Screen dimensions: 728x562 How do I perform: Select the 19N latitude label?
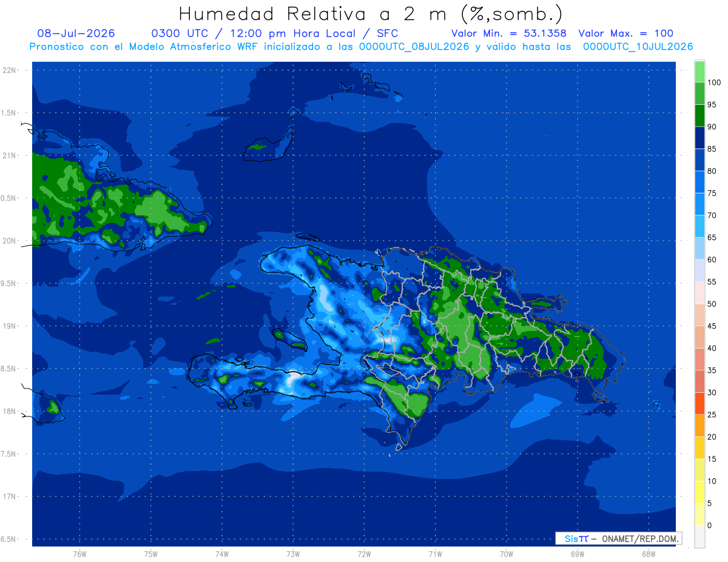tap(9, 326)
